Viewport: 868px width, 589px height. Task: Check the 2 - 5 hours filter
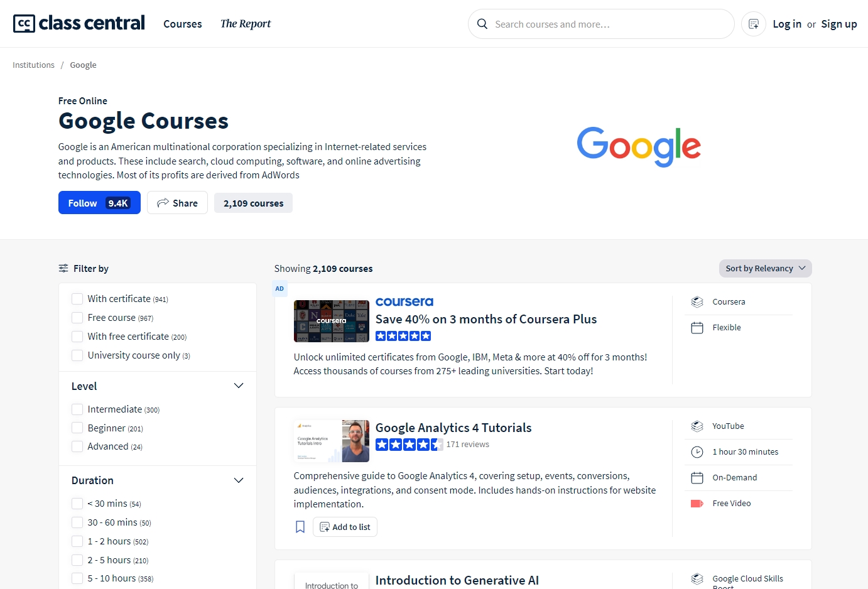click(77, 560)
